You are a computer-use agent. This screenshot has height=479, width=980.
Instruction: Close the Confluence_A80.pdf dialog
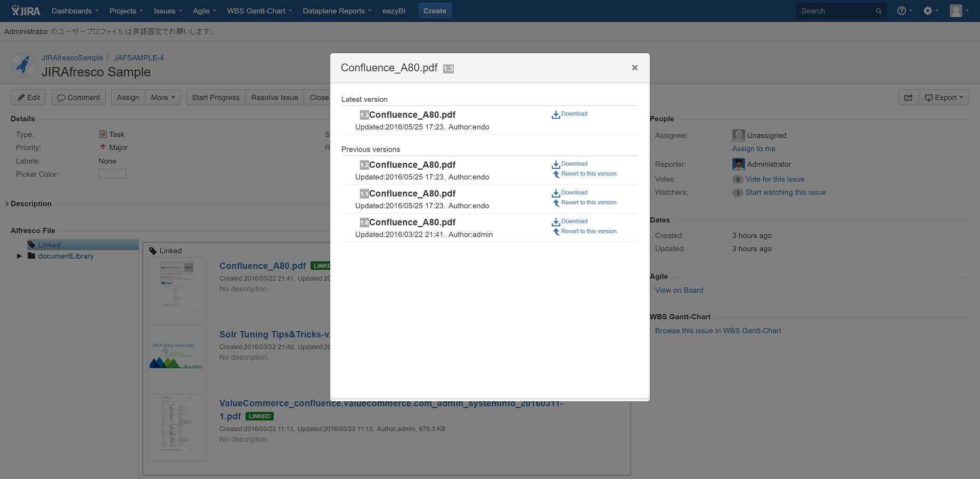click(x=635, y=68)
